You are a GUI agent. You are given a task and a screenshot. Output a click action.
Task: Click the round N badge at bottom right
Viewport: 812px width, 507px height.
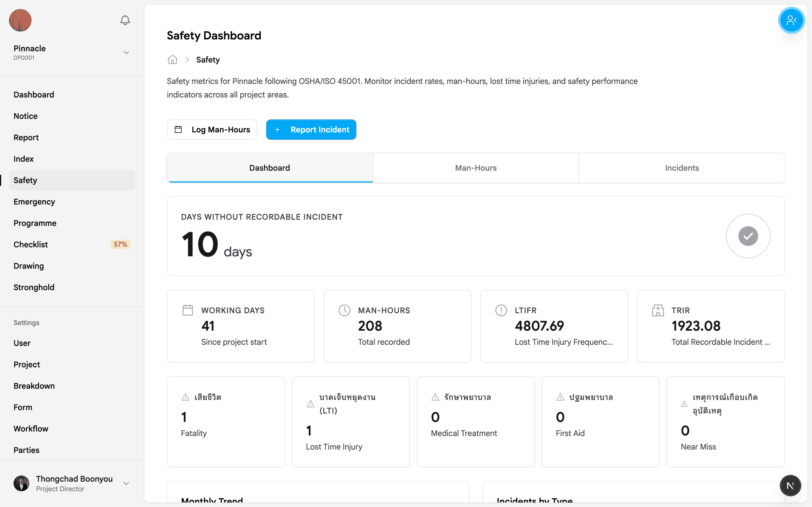point(790,485)
